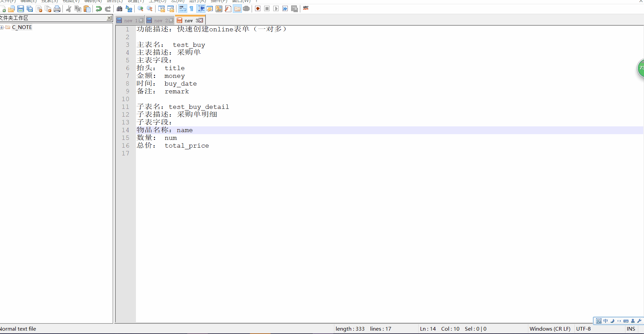The height and width of the screenshot is (334, 644).
Task: Click the Print toolbar icon
Action: click(57, 9)
